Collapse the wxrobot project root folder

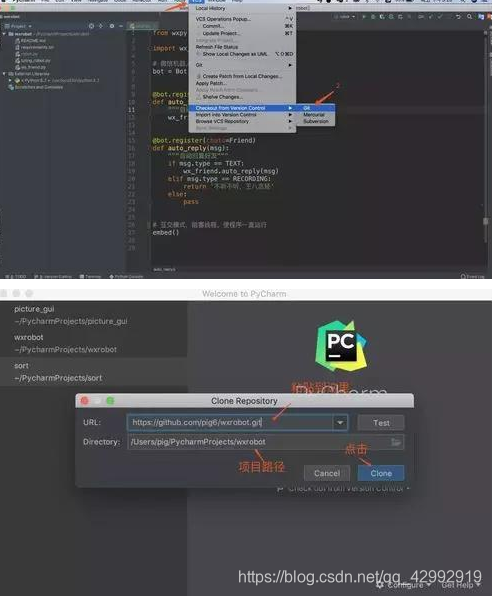tap(4, 34)
